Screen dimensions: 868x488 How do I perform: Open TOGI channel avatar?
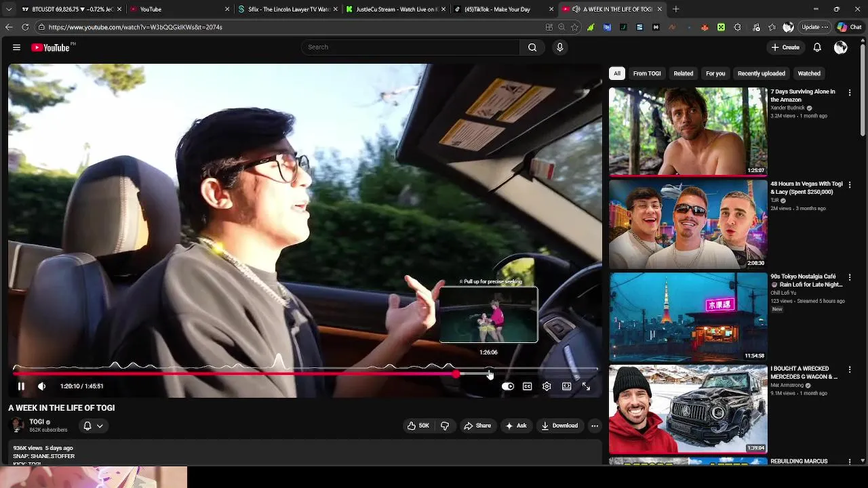(18, 426)
